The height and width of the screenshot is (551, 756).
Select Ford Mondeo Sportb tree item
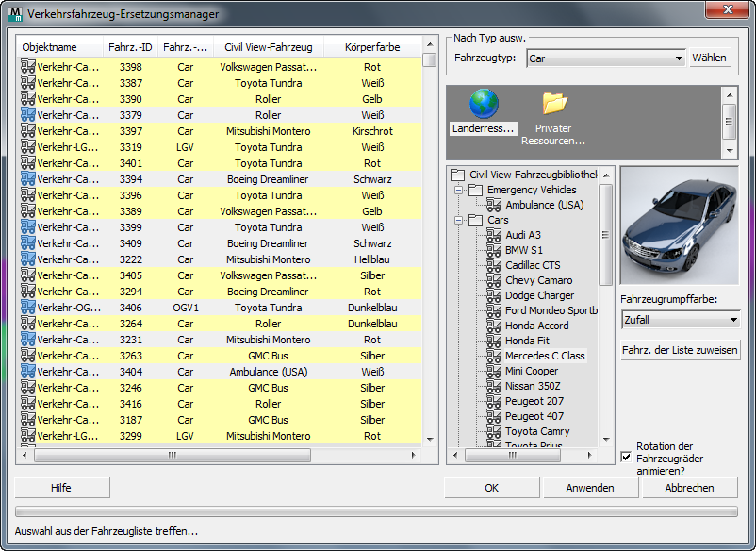(x=551, y=310)
